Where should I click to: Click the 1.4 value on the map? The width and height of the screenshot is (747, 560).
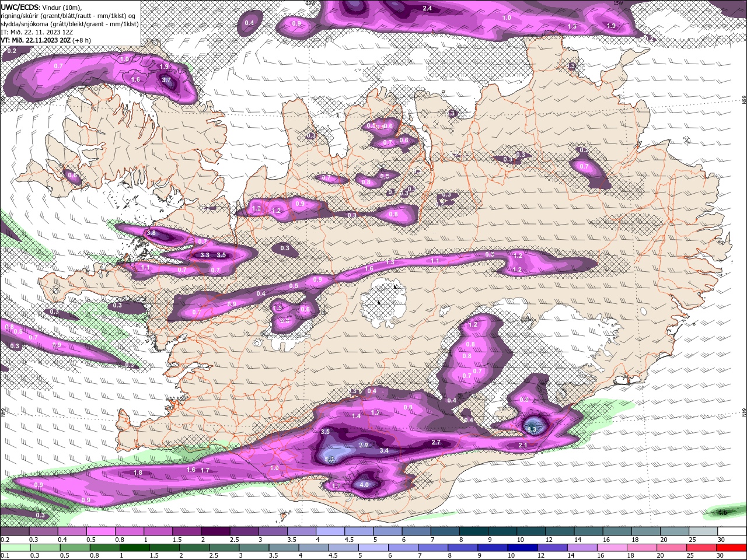(x=357, y=416)
